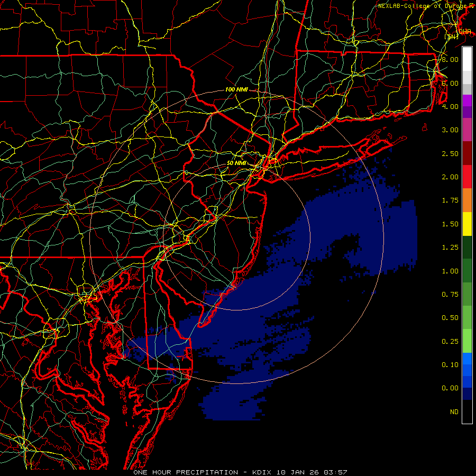Click the NEXLAB-College of DuPage credit text
This screenshot has height=476, width=476.
(423, 6)
